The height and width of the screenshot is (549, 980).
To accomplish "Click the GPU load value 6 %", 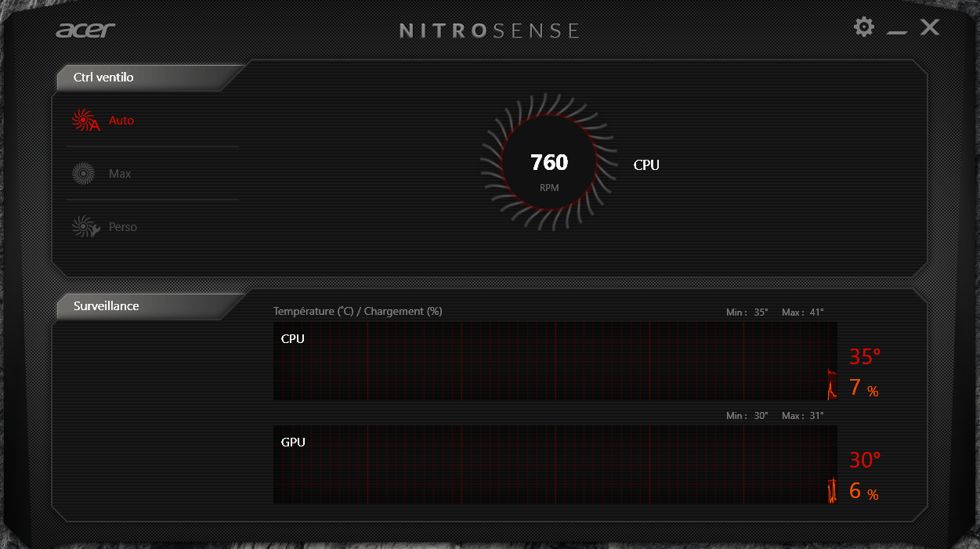I will pos(863,491).
